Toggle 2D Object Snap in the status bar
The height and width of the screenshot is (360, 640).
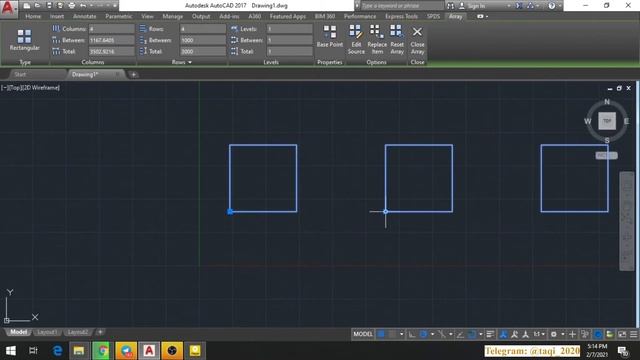coord(471,334)
